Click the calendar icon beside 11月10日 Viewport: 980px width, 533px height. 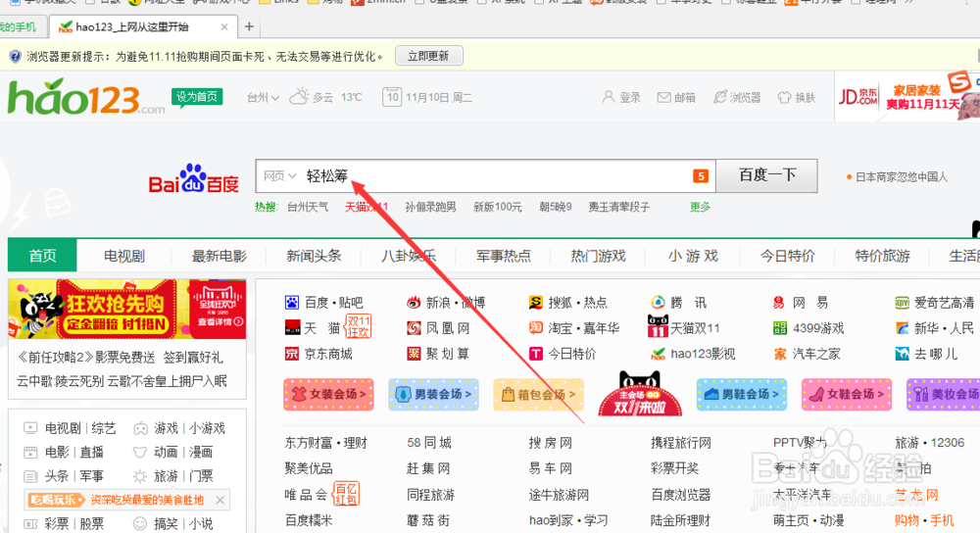point(392,97)
